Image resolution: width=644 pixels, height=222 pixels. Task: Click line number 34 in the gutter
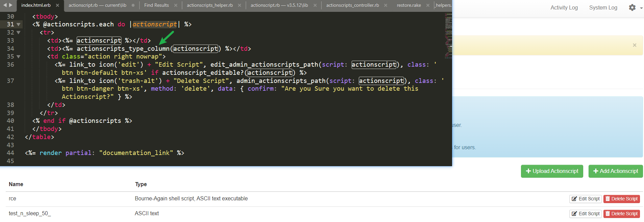(x=10, y=49)
